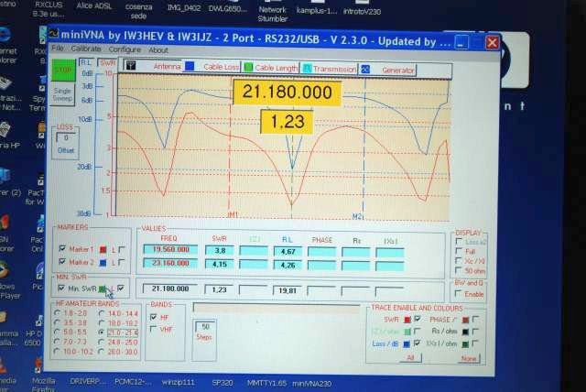Click the Marker 1 frequency value 19.560.000
Screen dimensions: 586x392
click(170, 249)
